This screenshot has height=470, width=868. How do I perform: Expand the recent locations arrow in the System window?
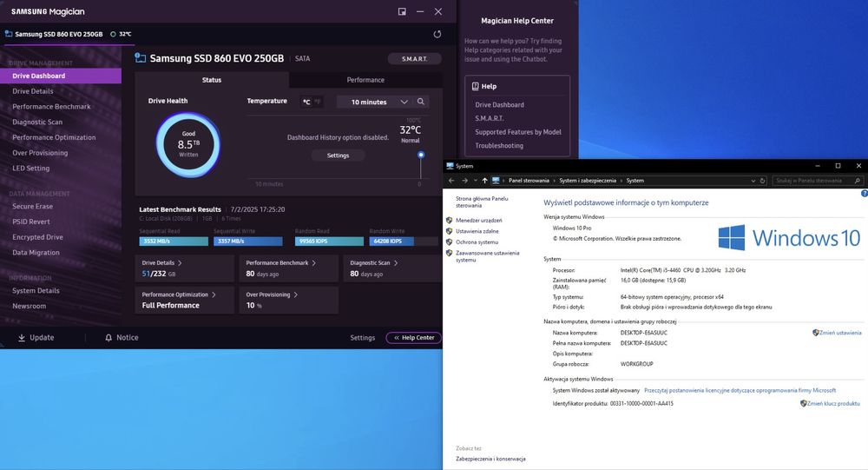[475, 181]
